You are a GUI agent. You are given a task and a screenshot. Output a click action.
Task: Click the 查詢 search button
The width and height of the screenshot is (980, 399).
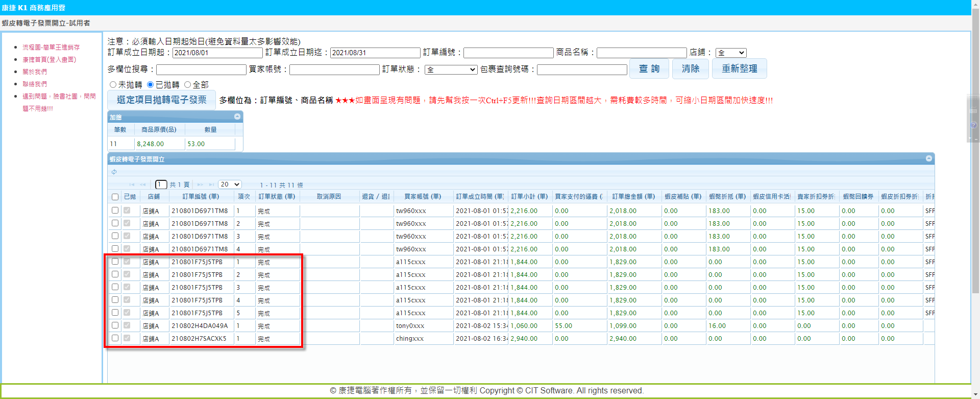(649, 68)
